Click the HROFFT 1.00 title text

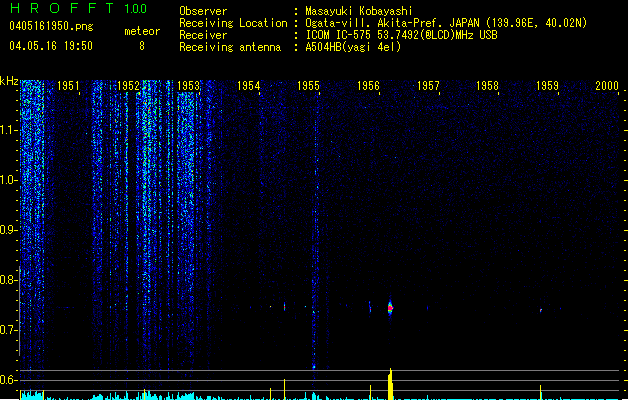coord(78,8)
